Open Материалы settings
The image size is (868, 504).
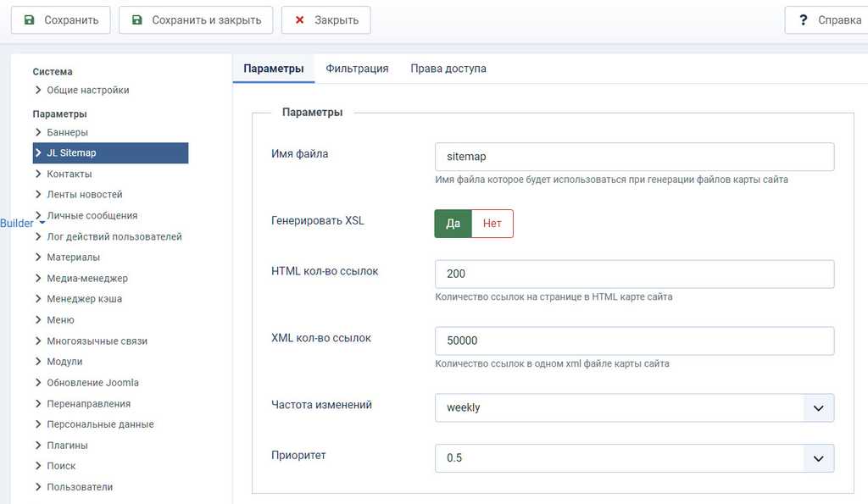[73, 258]
